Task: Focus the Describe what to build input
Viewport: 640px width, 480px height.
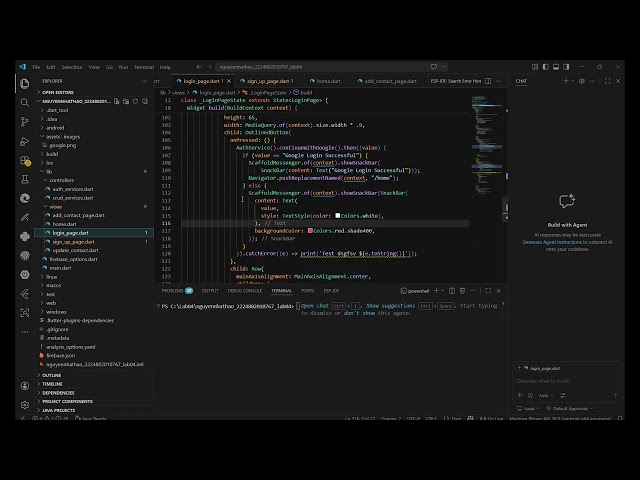Action: 567,381
